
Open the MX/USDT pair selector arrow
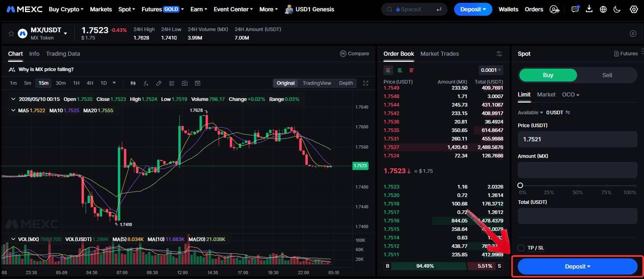click(65, 34)
